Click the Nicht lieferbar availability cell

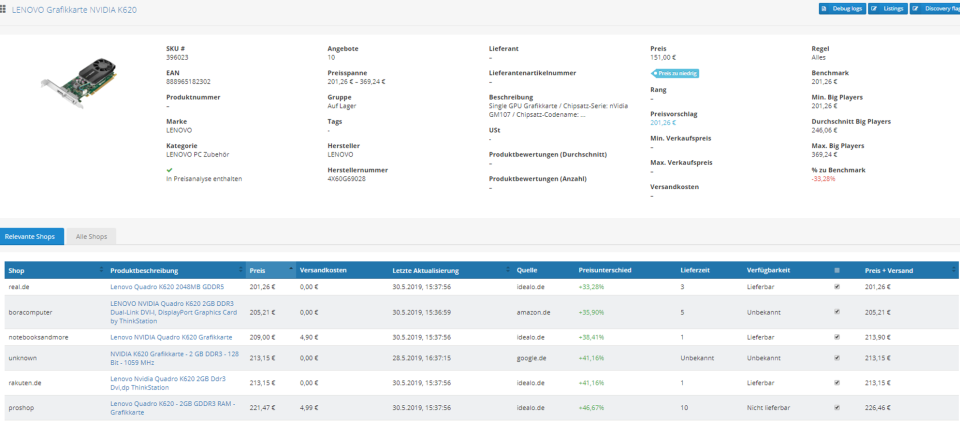[766, 408]
